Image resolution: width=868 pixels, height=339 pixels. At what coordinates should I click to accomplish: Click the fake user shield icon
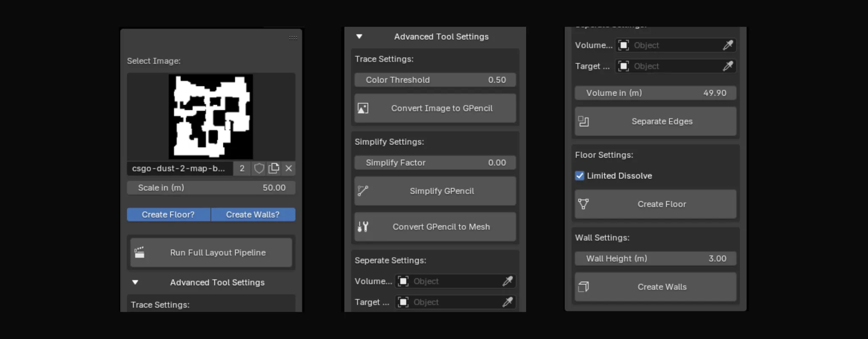click(259, 169)
